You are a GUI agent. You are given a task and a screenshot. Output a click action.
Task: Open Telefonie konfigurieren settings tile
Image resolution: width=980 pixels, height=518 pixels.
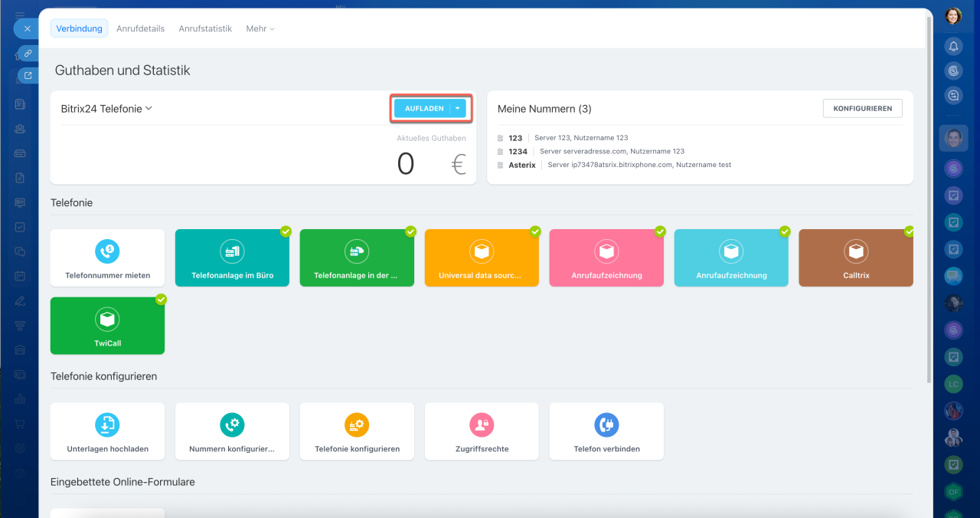tap(357, 431)
